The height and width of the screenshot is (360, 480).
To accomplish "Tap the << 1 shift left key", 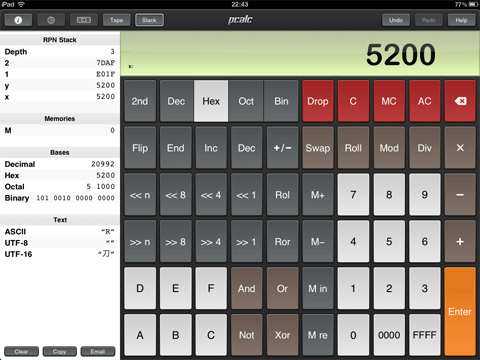I will (x=247, y=195).
